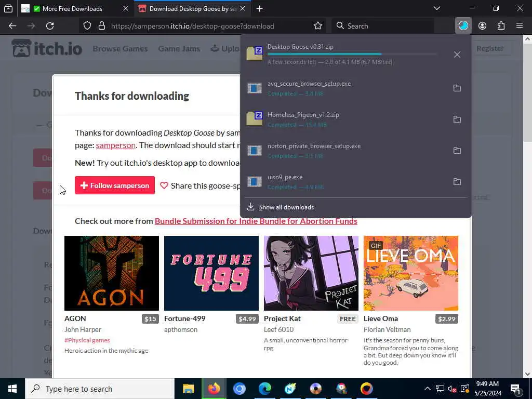The width and height of the screenshot is (532, 399).
Task: Reload the current page
Action: pyautogui.click(x=50, y=26)
